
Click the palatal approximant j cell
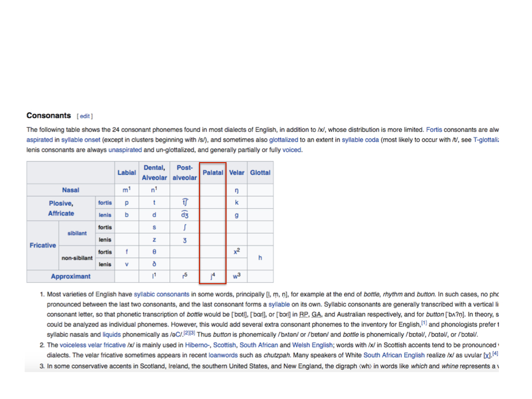[211, 276]
